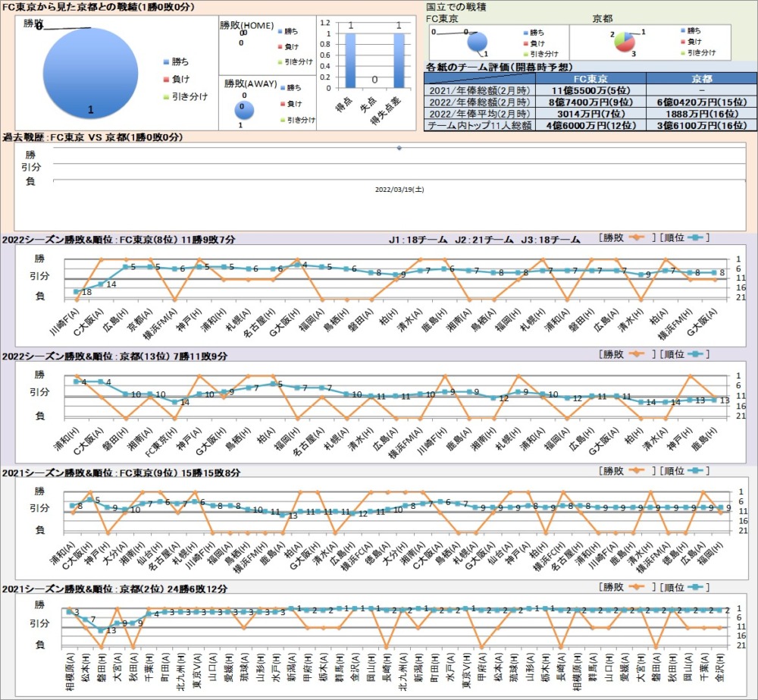Select the heading 2022シーズン勝敗&順位:京都(13位) 7勝11敗9分

[x=114, y=356]
